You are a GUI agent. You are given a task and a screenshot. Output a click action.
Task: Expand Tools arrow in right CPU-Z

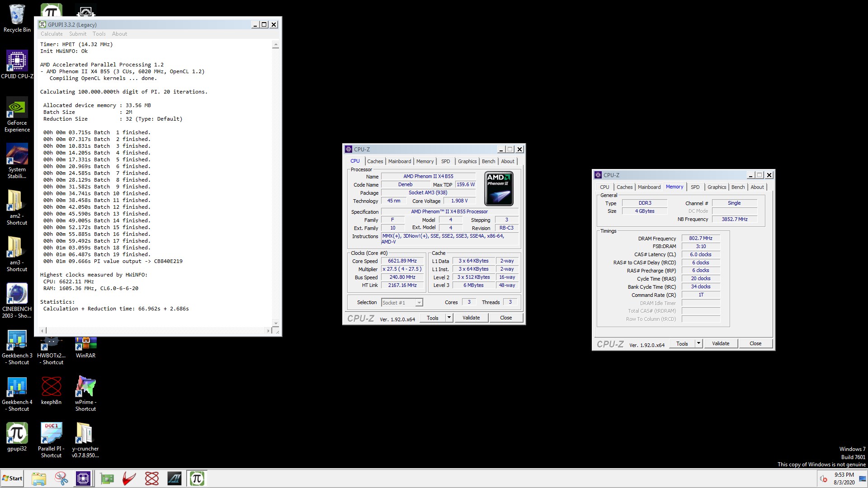click(x=698, y=343)
